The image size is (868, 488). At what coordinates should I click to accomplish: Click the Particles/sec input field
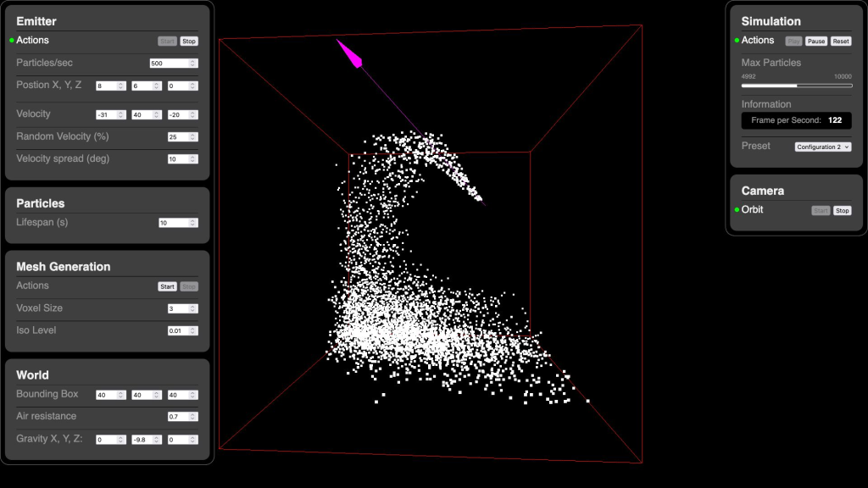(169, 64)
